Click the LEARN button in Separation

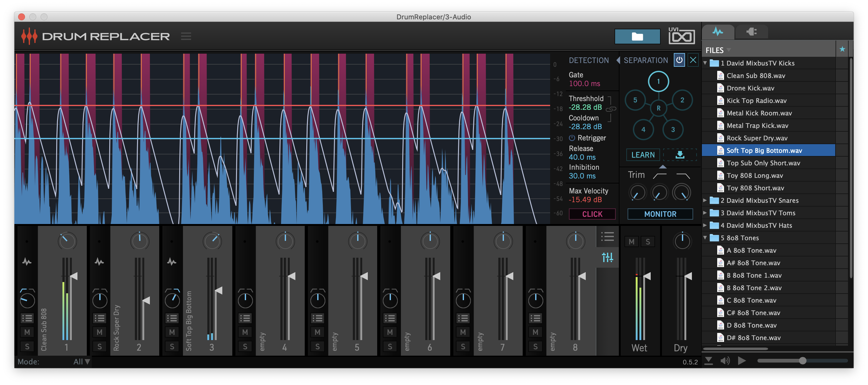coord(643,155)
